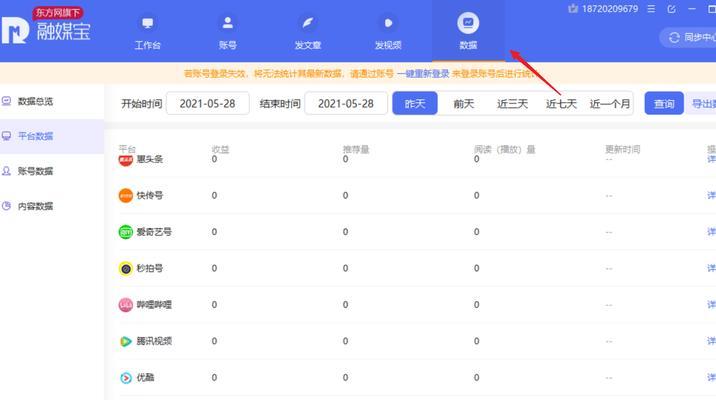Viewport: 716px width, 400px height.
Task: Click the 惠头条 platform icon
Action: pyautogui.click(x=126, y=159)
